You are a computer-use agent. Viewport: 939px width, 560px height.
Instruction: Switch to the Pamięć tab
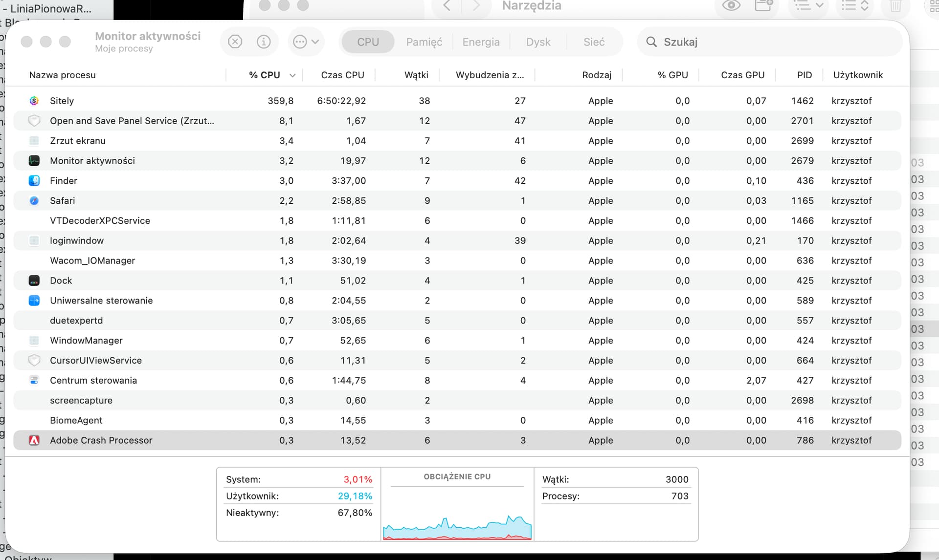(424, 42)
